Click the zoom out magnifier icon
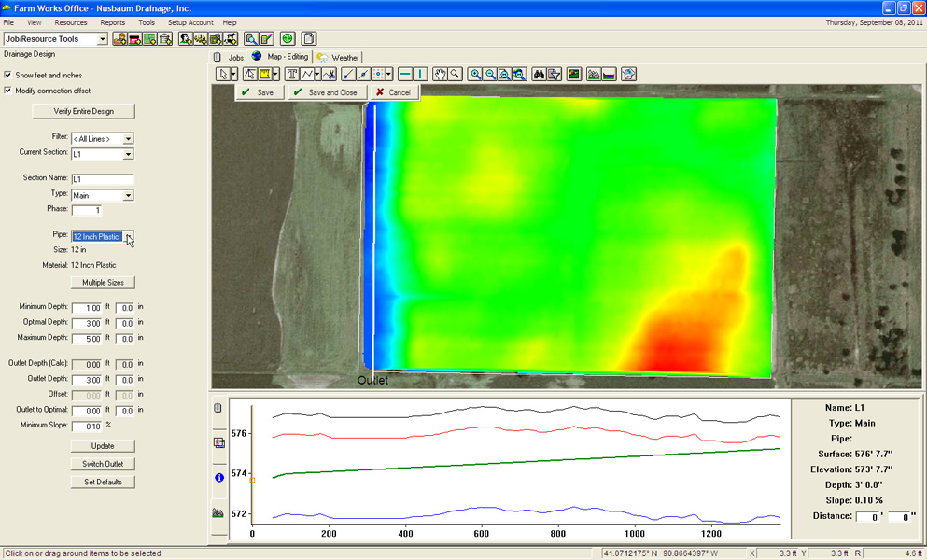The image size is (927, 560). point(489,74)
